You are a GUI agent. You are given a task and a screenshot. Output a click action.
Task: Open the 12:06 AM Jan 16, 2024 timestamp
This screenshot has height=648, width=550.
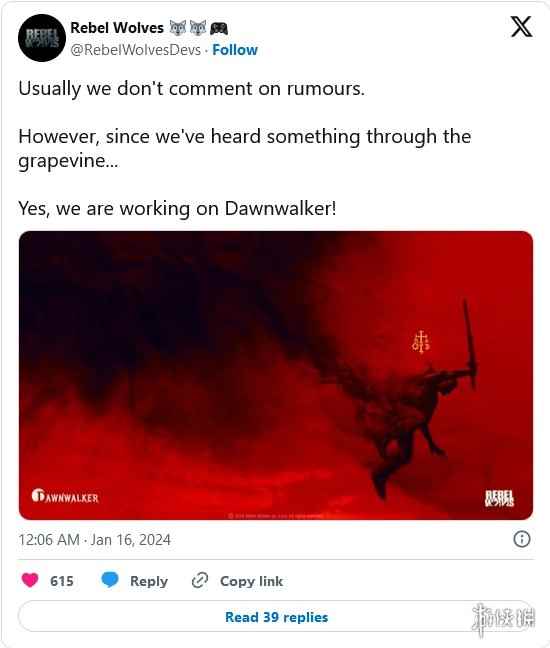(x=94, y=540)
